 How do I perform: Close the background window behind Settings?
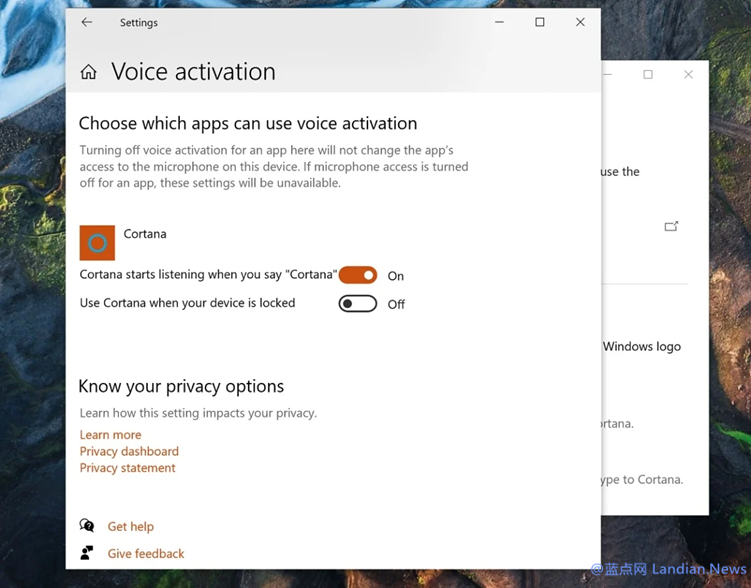coord(688,75)
